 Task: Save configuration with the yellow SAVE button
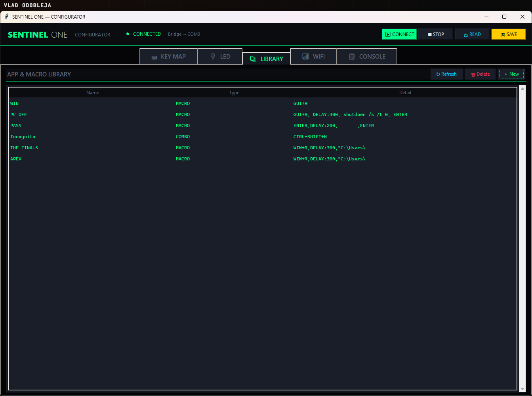(509, 34)
